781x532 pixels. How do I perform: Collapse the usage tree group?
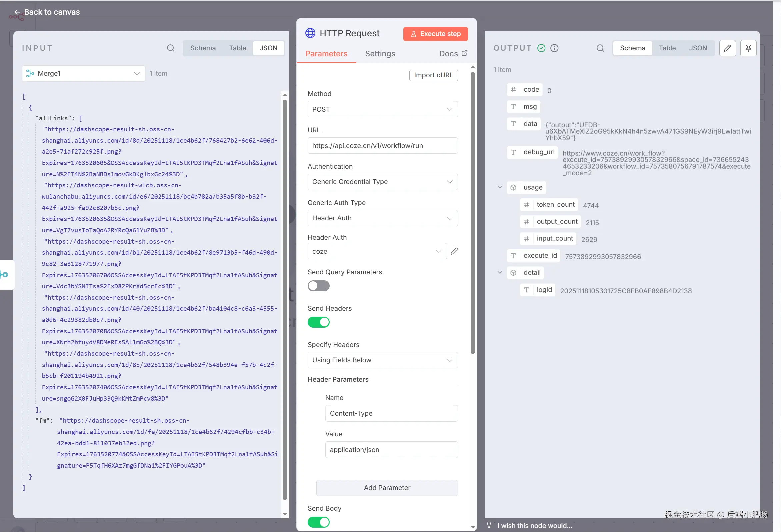[500, 187]
